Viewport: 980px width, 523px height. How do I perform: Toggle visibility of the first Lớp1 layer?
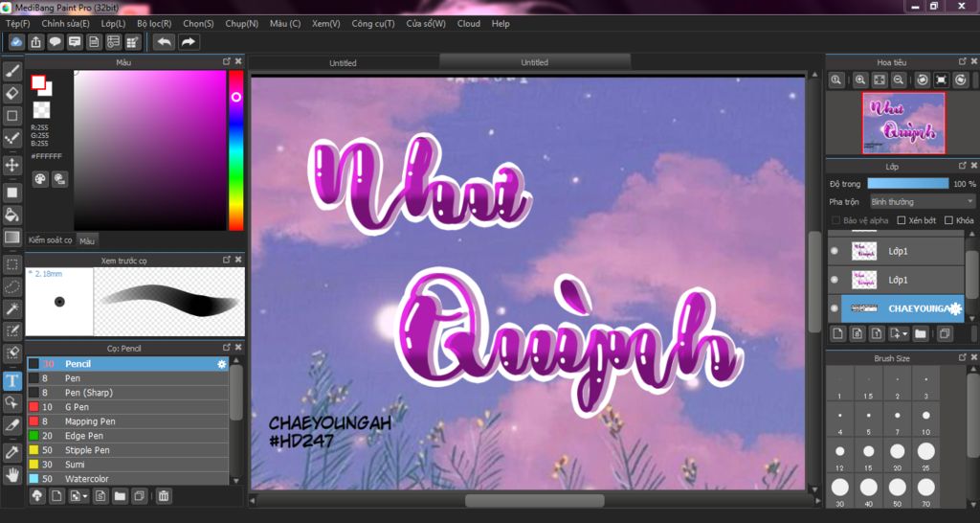(834, 251)
